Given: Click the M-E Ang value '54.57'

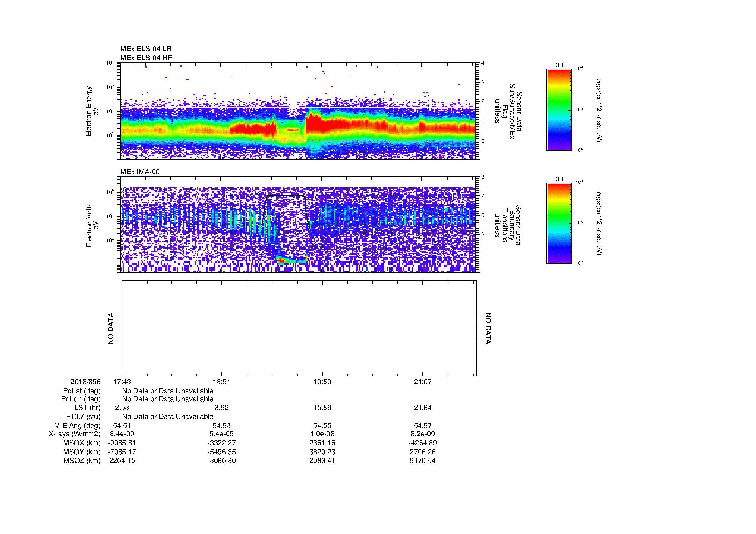Looking at the screenshot, I should [x=423, y=426].
